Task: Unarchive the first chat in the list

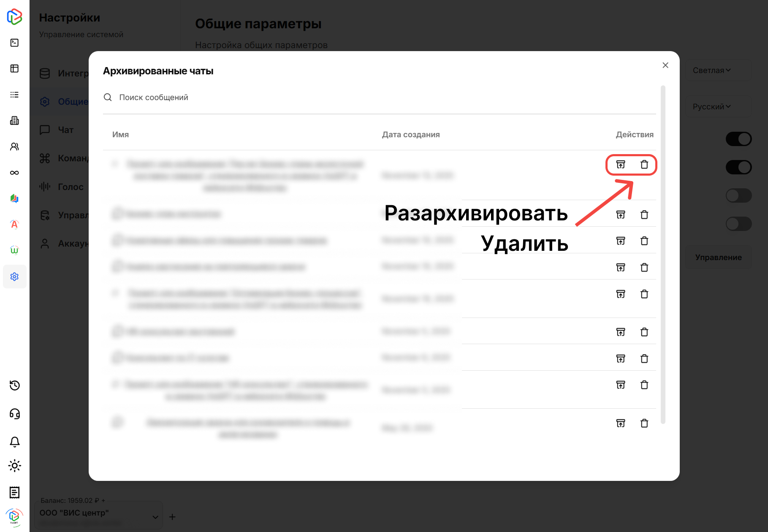Action: tap(620, 165)
